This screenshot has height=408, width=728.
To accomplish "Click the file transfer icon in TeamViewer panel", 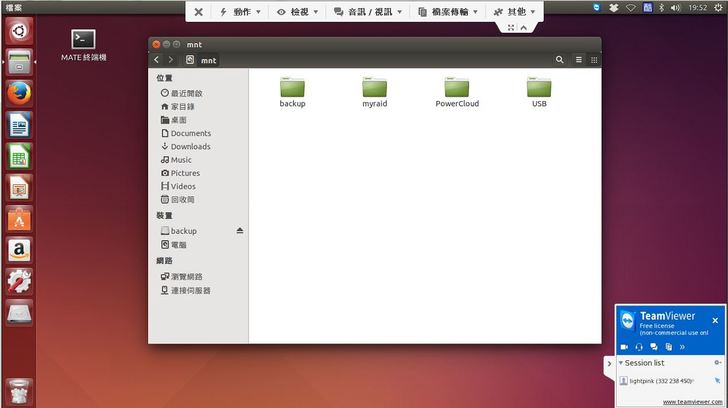I will point(669,347).
